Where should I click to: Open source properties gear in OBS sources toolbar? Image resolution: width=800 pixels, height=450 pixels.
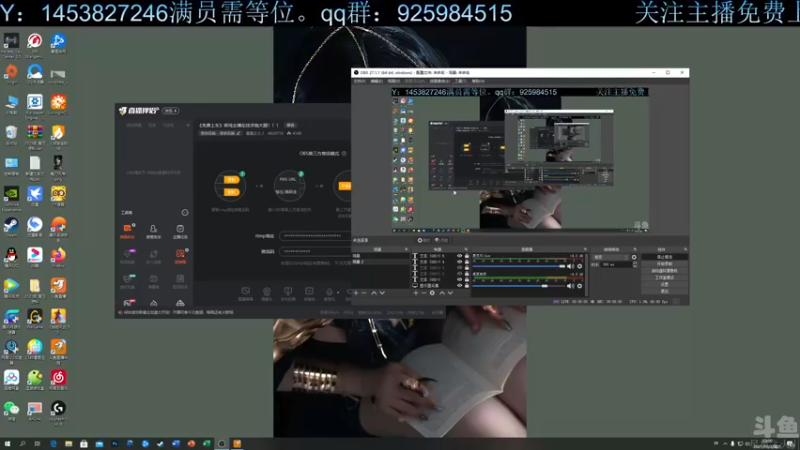point(432,293)
